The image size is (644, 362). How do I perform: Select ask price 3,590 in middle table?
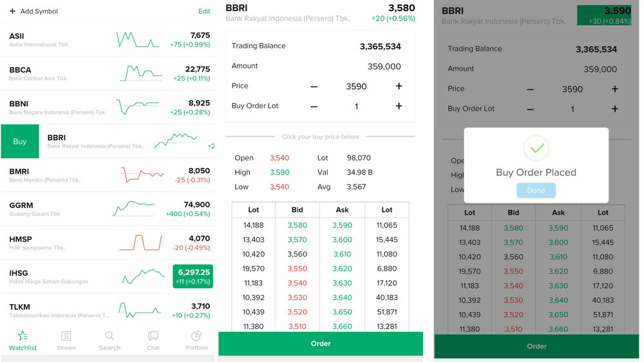(342, 225)
